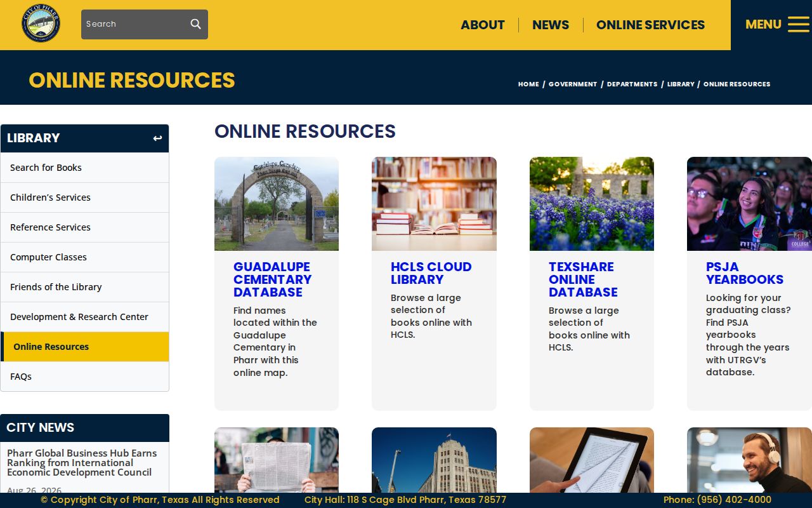
Task: Go to GOVERNMENT breadcrumb
Action: tap(573, 84)
